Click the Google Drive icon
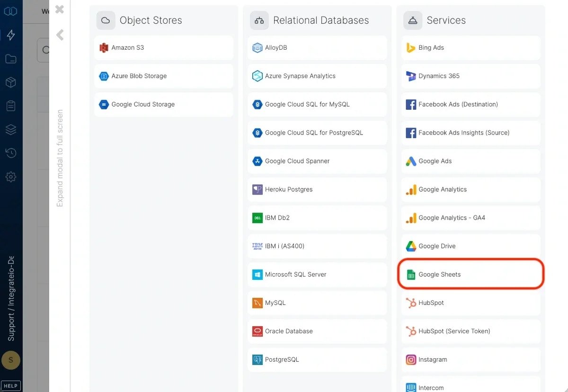This screenshot has width=568, height=392. [x=411, y=246]
